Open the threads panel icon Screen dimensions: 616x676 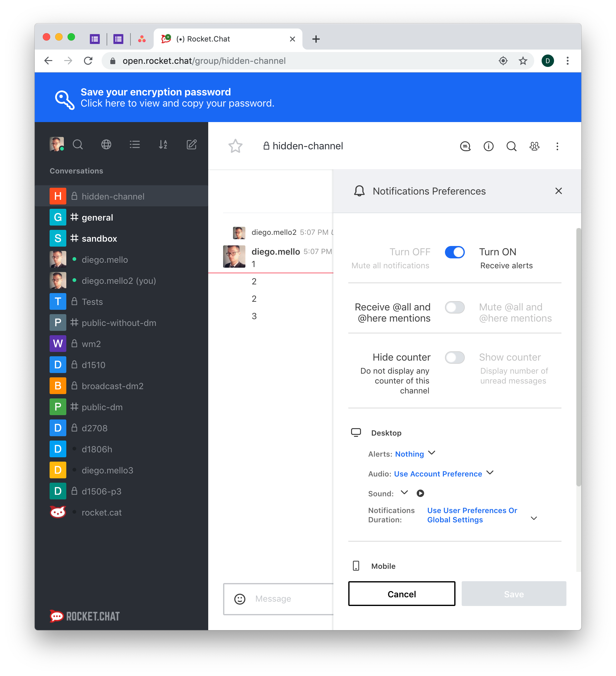click(x=465, y=146)
